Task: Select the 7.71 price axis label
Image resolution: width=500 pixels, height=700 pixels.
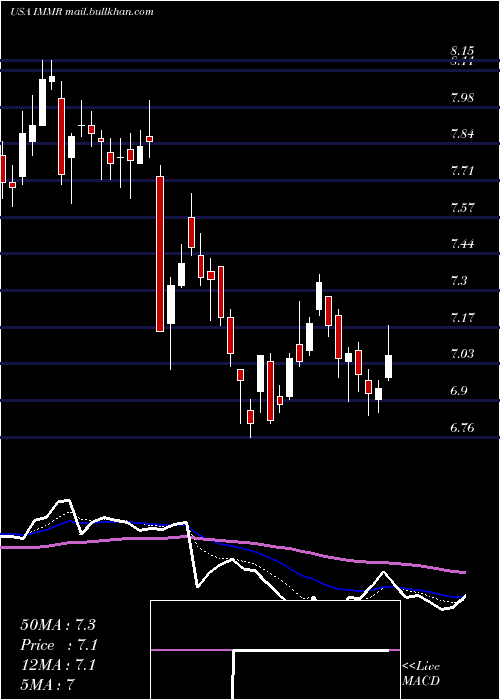Action: (x=462, y=171)
